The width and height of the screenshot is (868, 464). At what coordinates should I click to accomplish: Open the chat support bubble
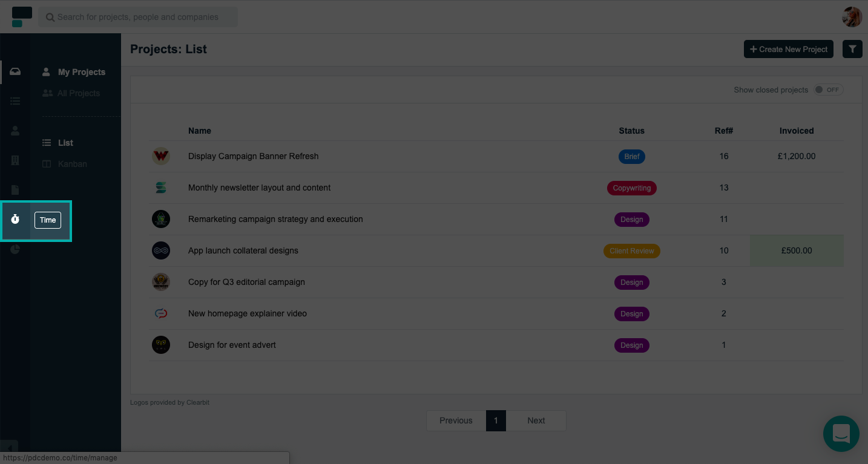point(841,433)
